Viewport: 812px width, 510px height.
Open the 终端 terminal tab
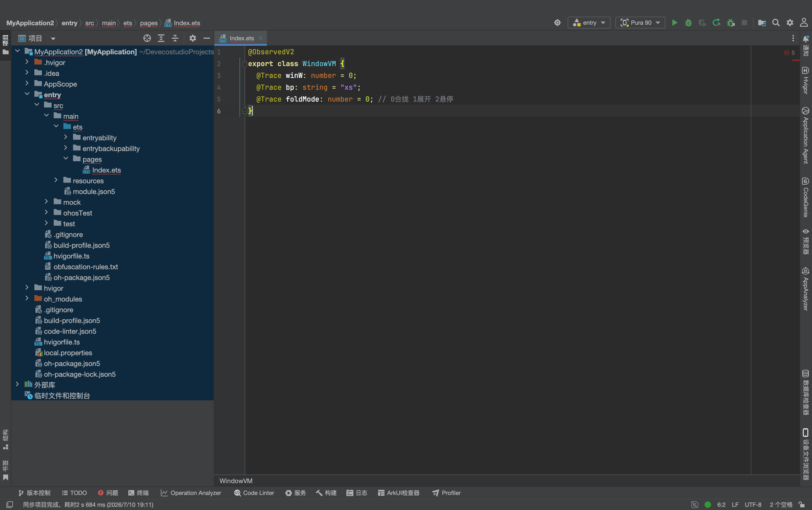click(x=139, y=493)
